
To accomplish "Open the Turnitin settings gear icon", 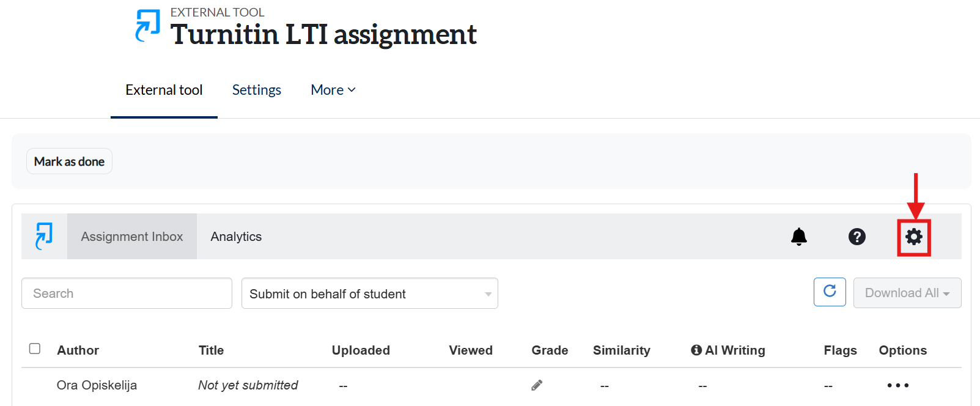I will [913, 237].
